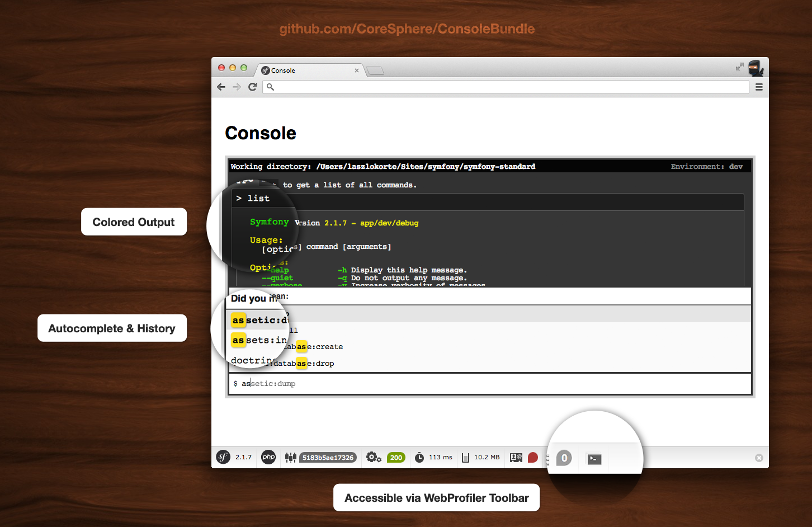Click the Console page heading
Screen dimensions: 812x527
pos(261,133)
